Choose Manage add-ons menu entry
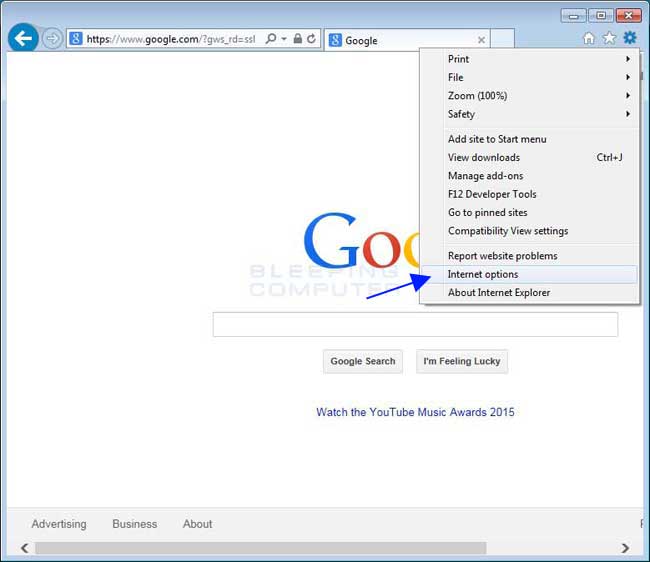 (x=485, y=176)
